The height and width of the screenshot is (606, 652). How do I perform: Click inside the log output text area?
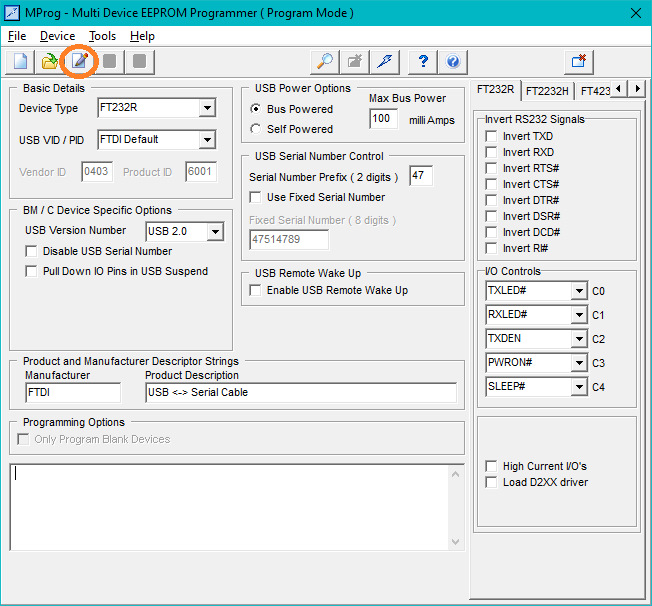229,507
